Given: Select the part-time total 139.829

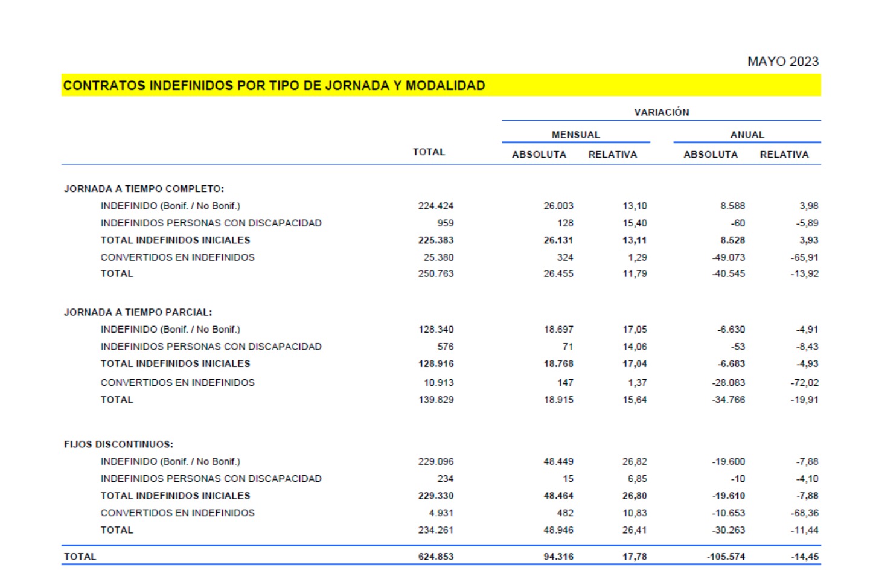Looking at the screenshot, I should click(x=436, y=400).
